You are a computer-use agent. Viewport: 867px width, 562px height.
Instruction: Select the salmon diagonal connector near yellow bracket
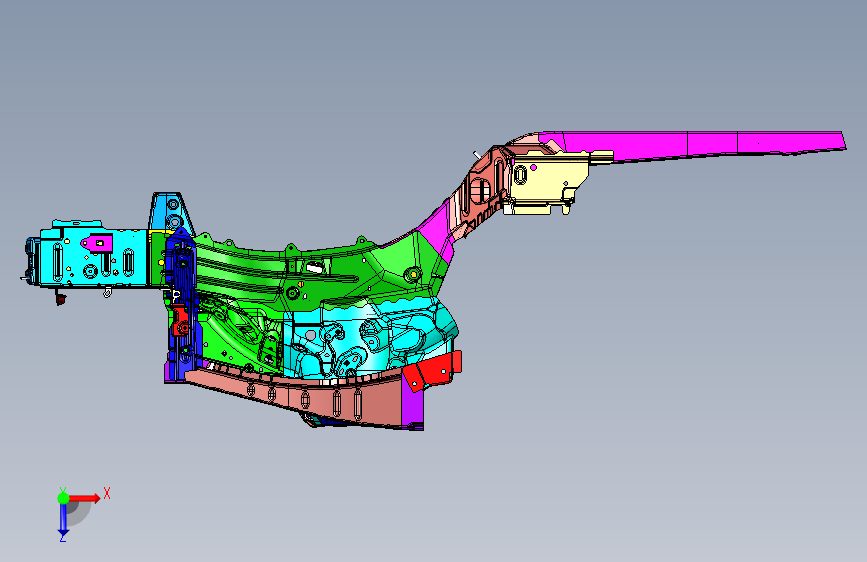[x=480, y=191]
